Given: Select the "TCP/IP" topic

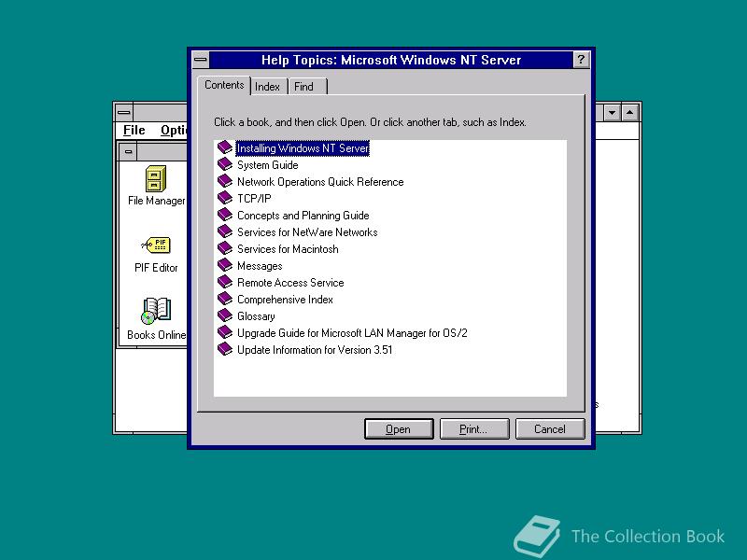Looking at the screenshot, I should pos(254,199).
